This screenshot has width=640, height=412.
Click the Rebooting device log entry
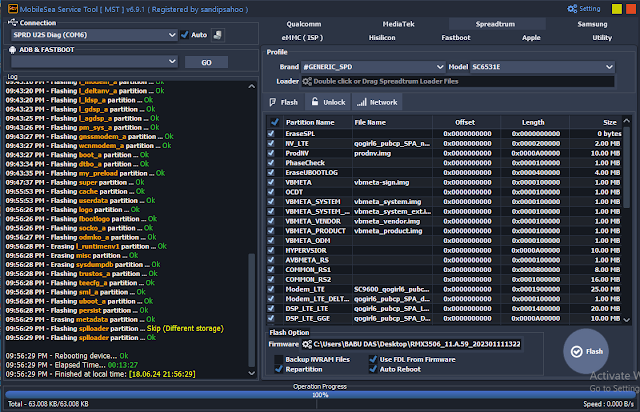(67, 356)
